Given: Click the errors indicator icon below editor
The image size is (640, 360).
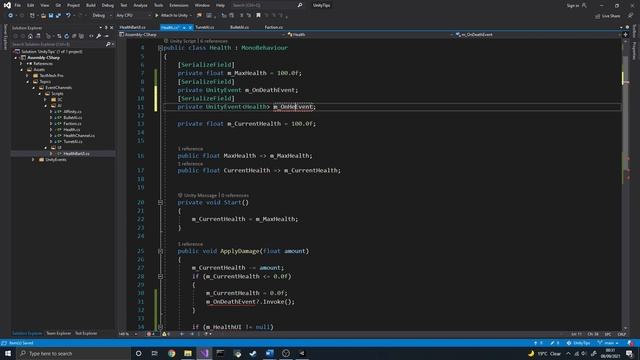Looking at the screenshot, I should pos(149,334).
